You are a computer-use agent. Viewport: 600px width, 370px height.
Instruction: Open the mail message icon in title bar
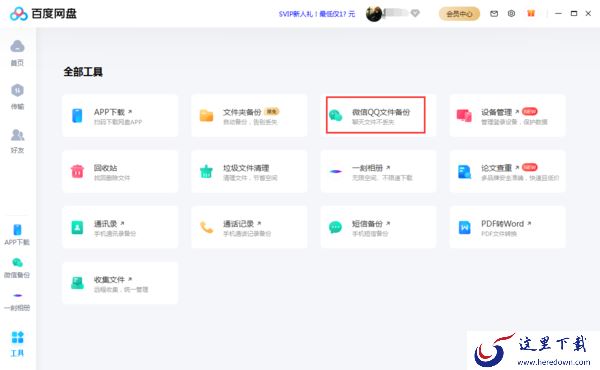[x=494, y=14]
